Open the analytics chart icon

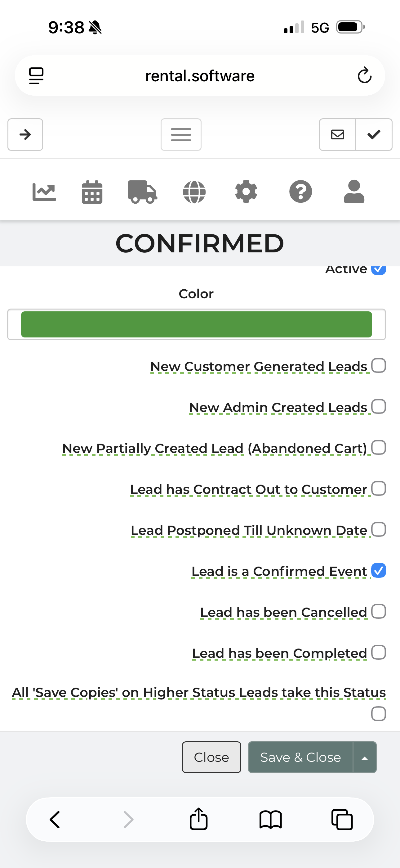pos(44,192)
